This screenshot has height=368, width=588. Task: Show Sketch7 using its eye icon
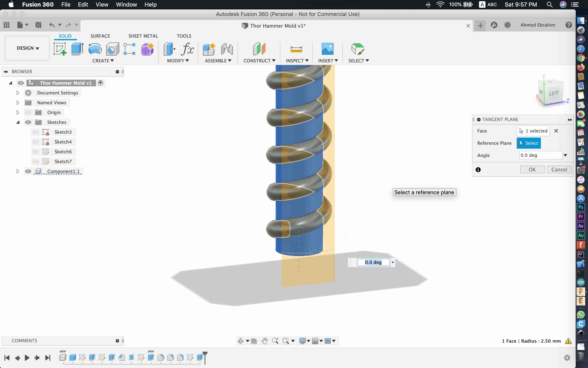(x=36, y=161)
